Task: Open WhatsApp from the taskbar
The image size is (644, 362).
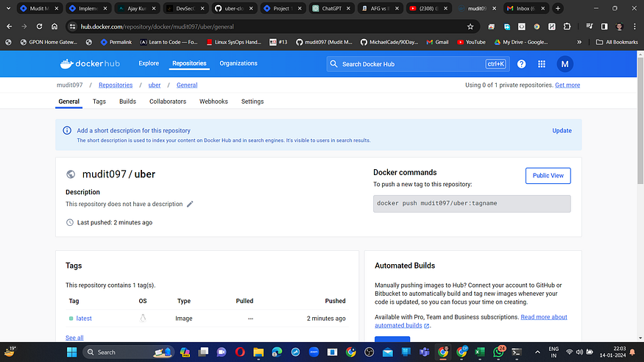Action: (498, 352)
